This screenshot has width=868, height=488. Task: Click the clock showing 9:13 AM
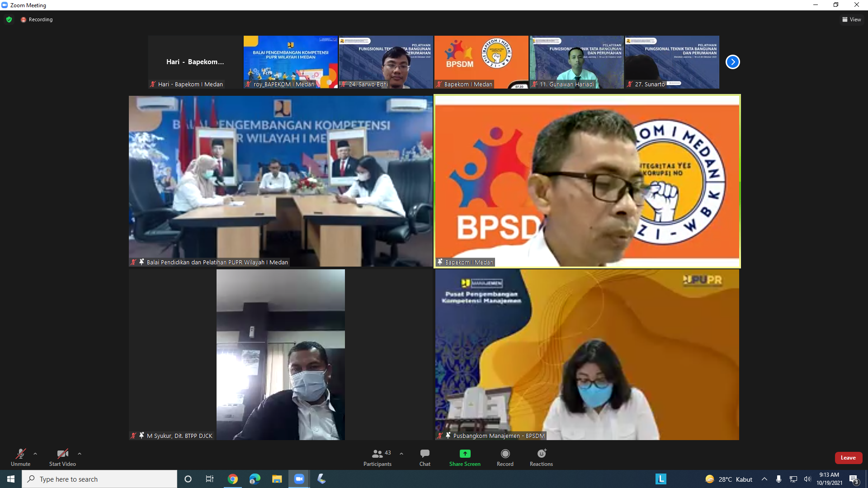coord(829,479)
